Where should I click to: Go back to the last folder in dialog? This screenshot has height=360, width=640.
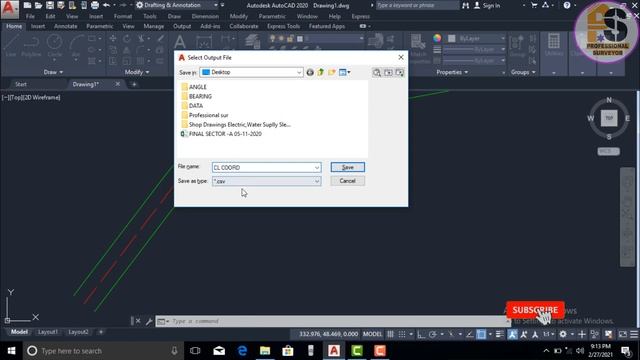(310, 72)
